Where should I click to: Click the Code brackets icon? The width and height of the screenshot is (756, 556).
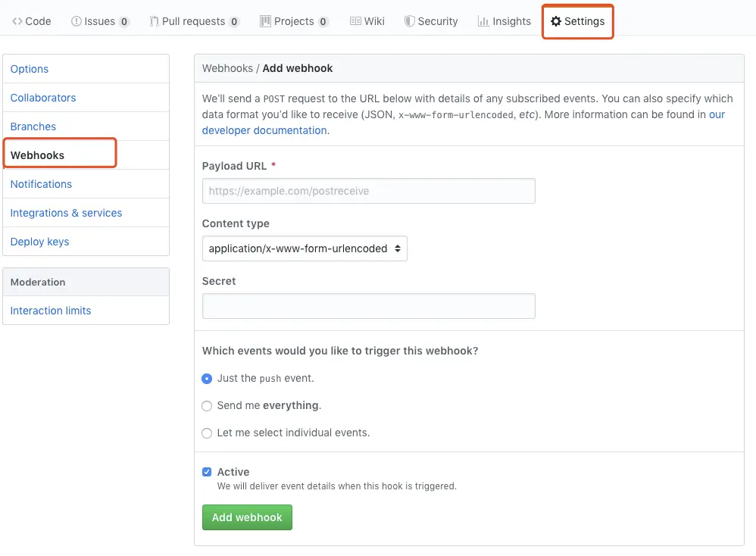coord(17,21)
